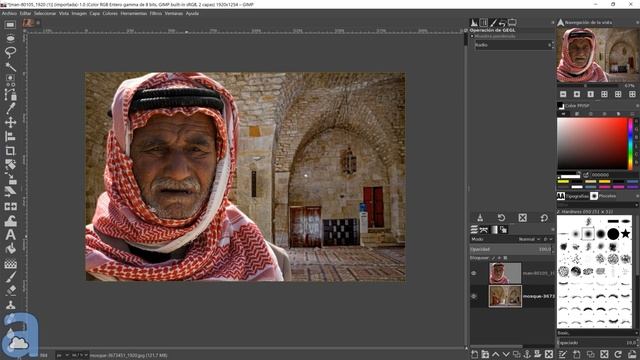
Task: Delete tool preset icon in tool options
Action: pyautogui.click(x=522, y=218)
